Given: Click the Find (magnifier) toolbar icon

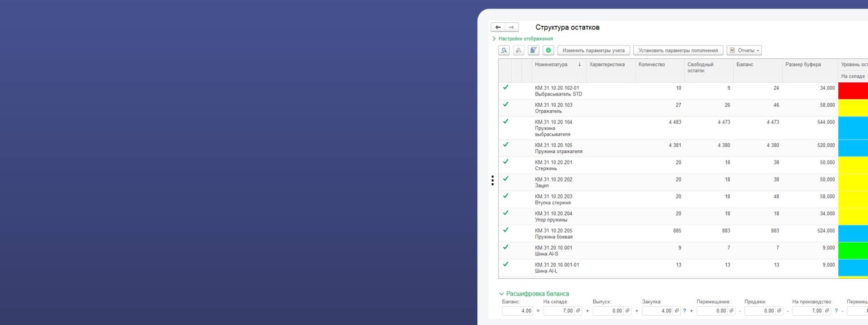Looking at the screenshot, I should point(504,50).
